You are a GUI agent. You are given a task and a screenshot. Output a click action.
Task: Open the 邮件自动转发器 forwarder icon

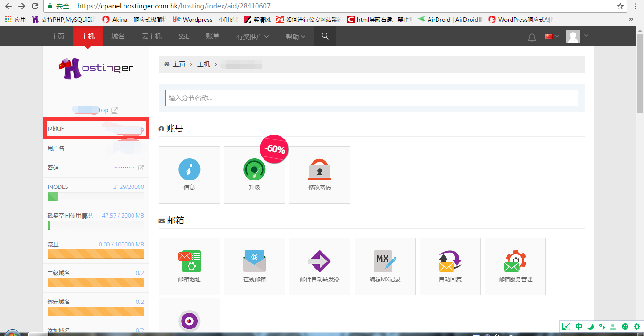click(319, 266)
